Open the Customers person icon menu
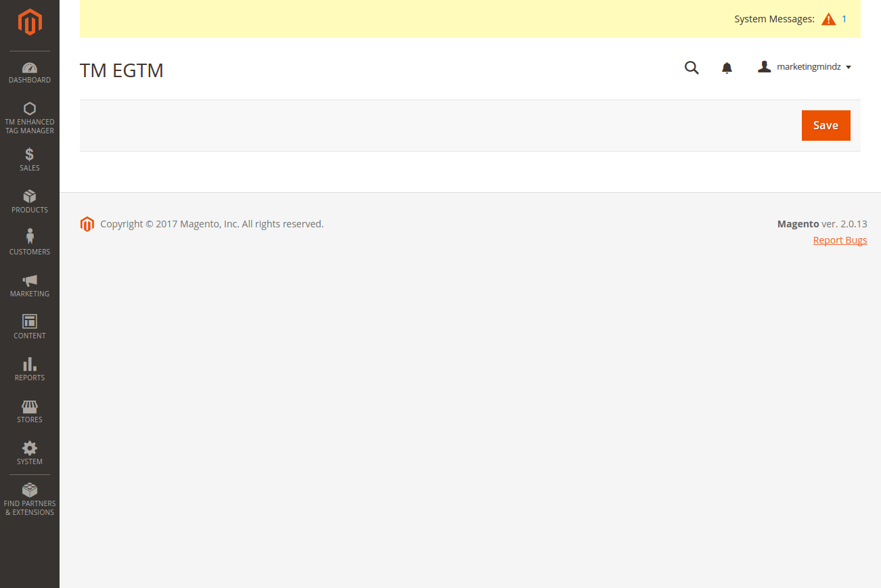881x588 pixels. coord(30,237)
